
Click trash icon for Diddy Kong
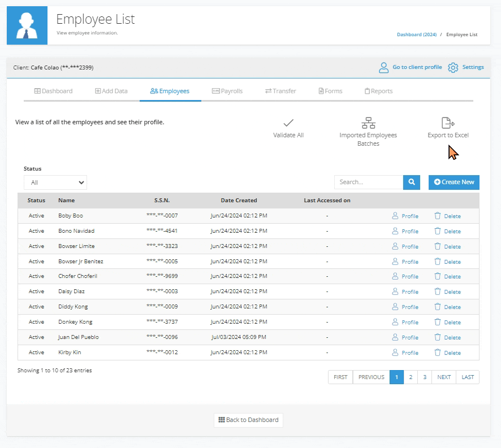pyautogui.click(x=438, y=307)
